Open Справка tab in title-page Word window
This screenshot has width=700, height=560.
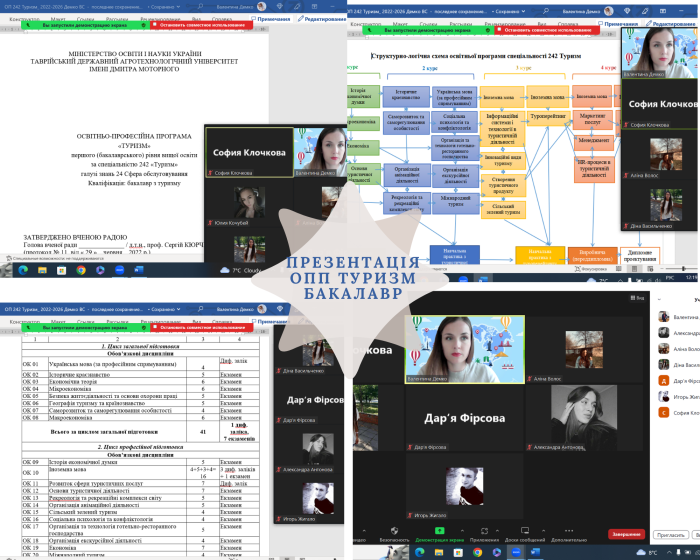pos(222,19)
